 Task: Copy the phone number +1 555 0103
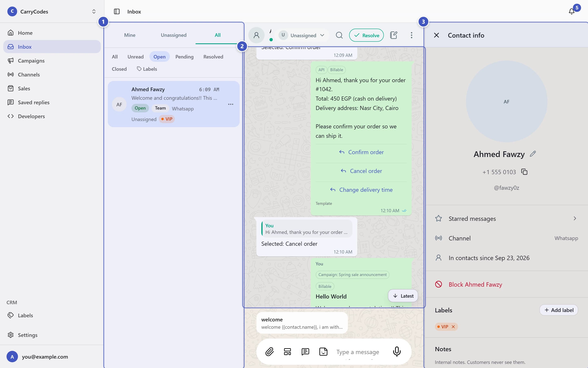click(x=524, y=172)
